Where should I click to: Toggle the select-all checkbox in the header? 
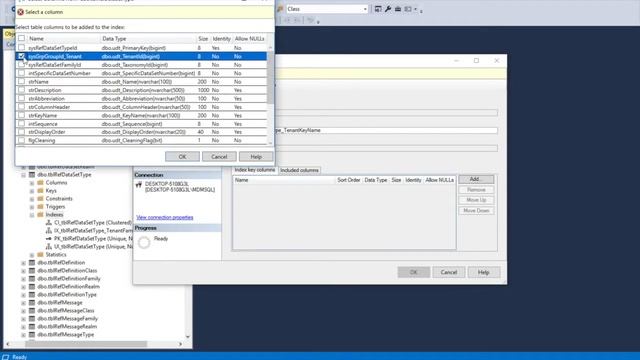click(x=21, y=38)
